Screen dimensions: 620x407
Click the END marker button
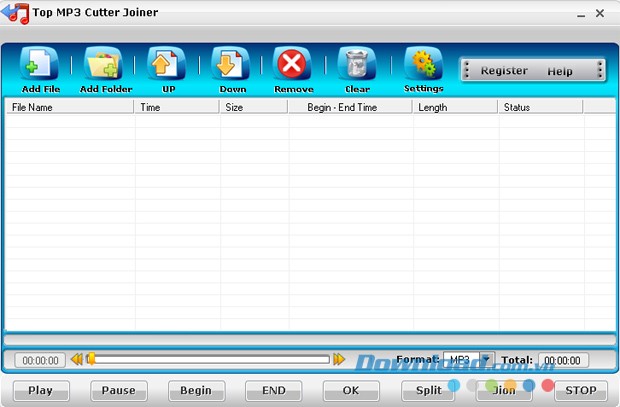(x=273, y=390)
